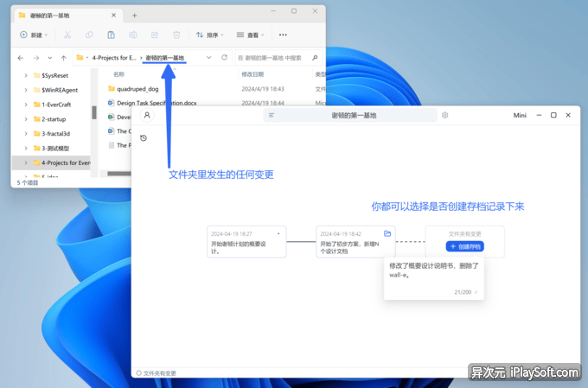Expand 2-startup tree node
This screenshot has width=588, height=388.
coord(26,119)
